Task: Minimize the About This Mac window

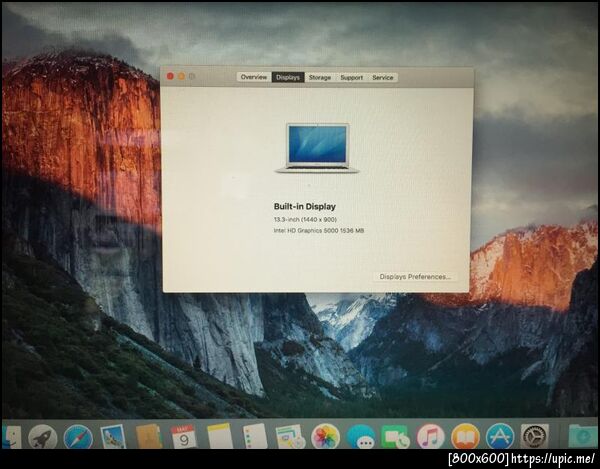Action: pyautogui.click(x=181, y=77)
